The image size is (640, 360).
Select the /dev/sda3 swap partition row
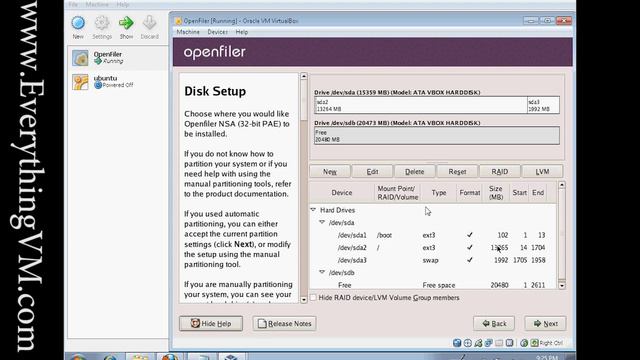pos(433,260)
